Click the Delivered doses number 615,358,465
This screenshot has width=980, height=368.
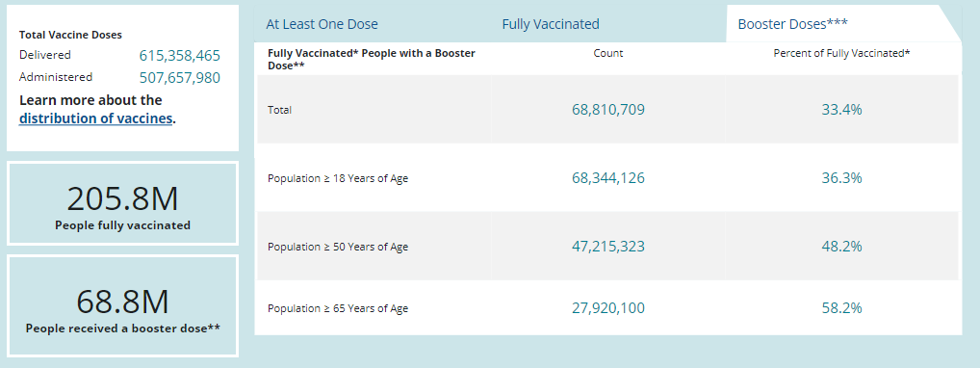tap(180, 56)
